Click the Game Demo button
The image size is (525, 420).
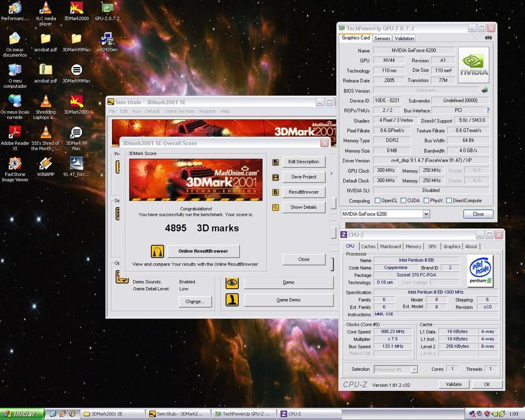click(x=289, y=300)
